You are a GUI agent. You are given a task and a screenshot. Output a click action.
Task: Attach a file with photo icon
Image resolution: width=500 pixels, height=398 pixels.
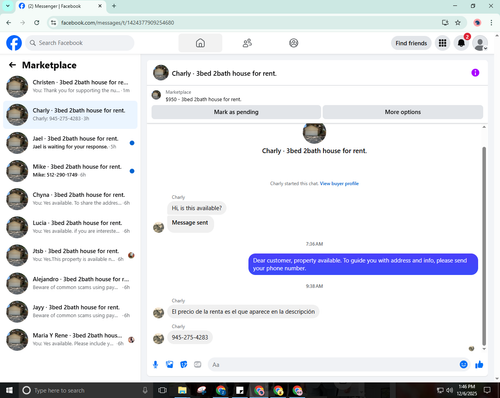point(170,364)
